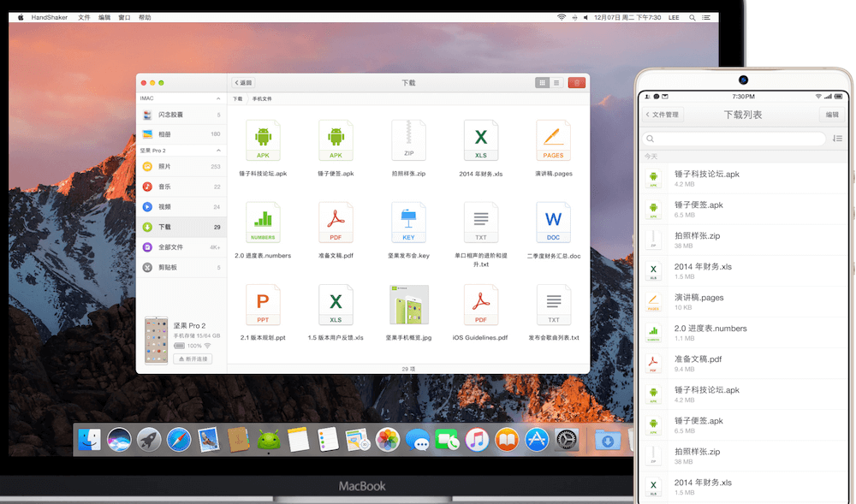Select 演讲稿.pages icon in the Mac window
The image size is (856, 504).
click(x=554, y=140)
